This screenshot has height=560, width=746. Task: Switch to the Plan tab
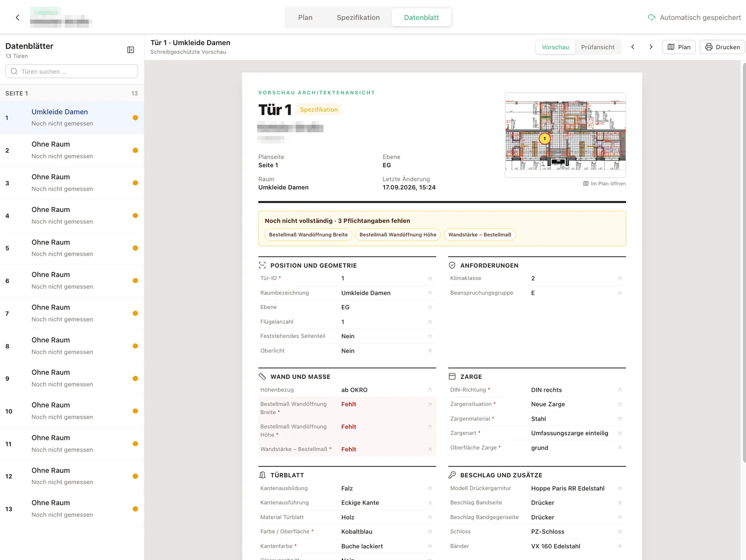pos(305,17)
